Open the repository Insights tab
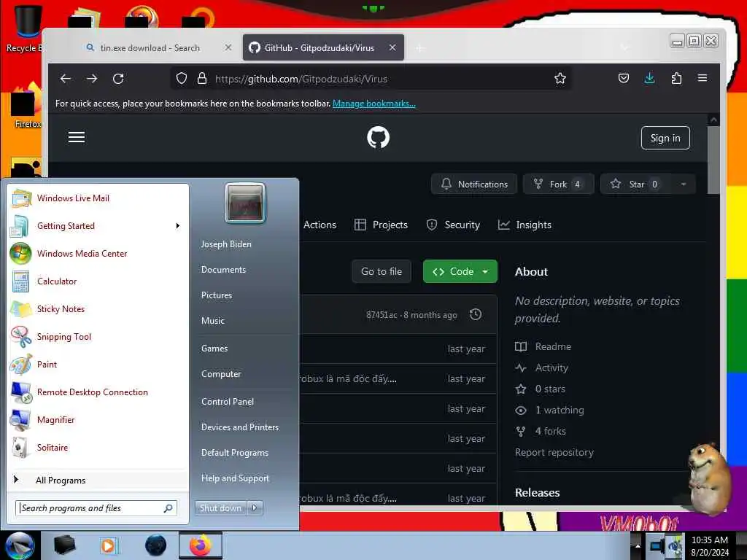 [x=525, y=225]
